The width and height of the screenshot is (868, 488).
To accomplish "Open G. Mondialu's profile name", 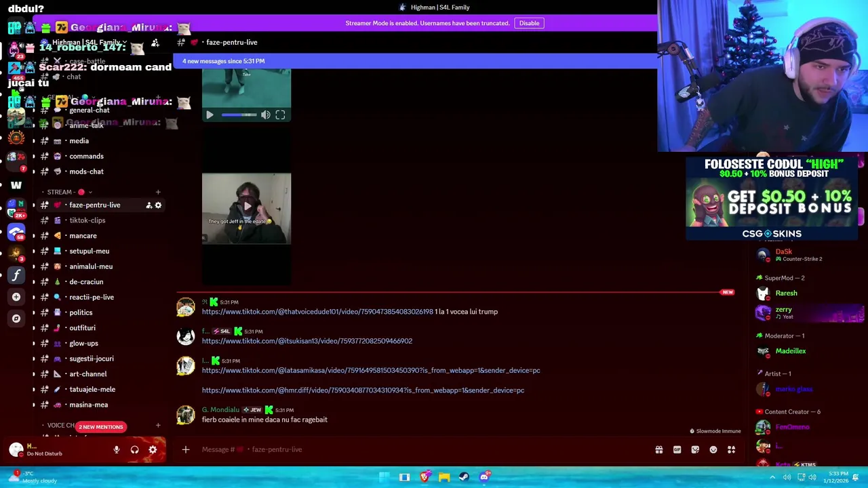I will pos(220,410).
